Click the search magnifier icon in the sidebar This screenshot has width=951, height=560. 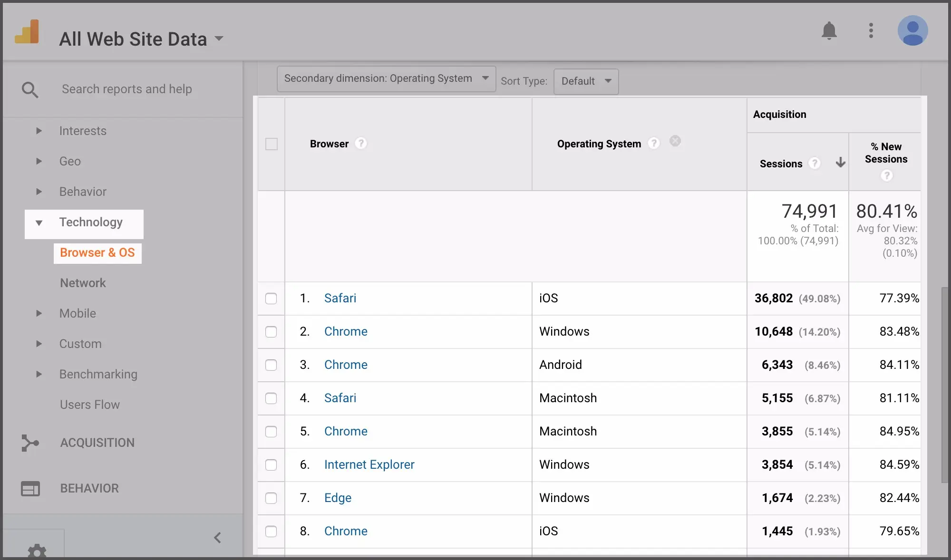pyautogui.click(x=30, y=89)
